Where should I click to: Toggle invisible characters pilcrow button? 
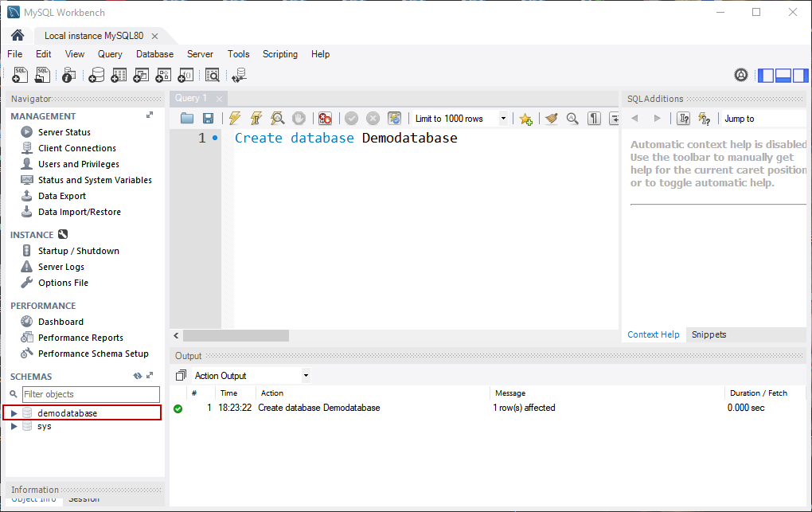click(594, 119)
